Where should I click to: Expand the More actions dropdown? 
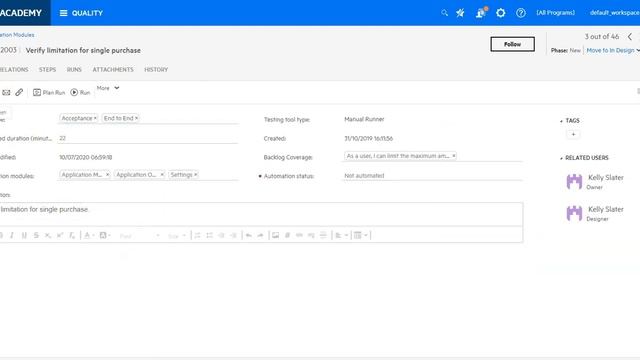click(108, 88)
